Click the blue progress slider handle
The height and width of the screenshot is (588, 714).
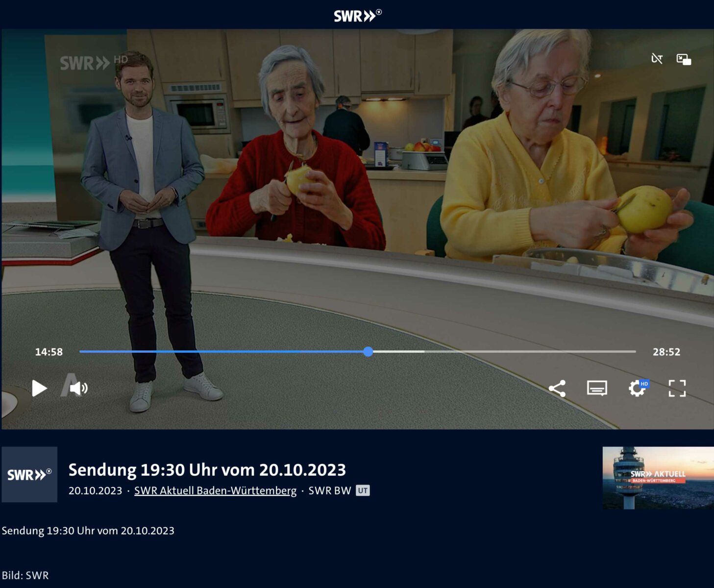(x=368, y=352)
